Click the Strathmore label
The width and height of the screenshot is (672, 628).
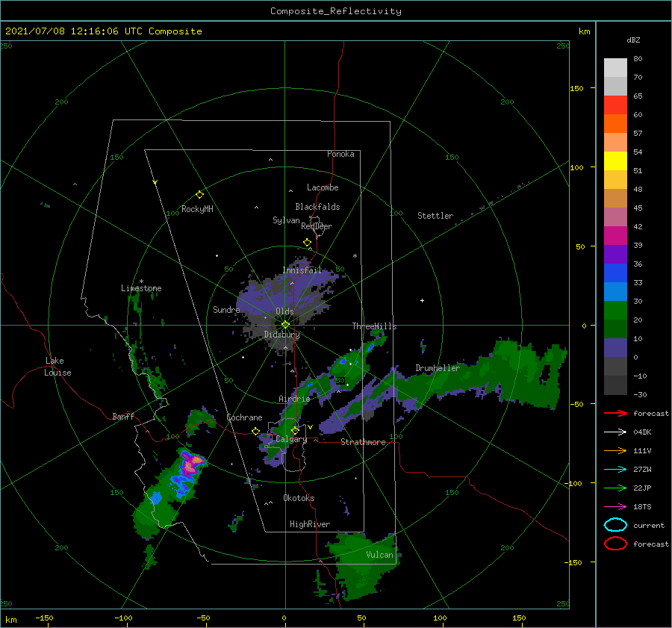[x=363, y=442]
